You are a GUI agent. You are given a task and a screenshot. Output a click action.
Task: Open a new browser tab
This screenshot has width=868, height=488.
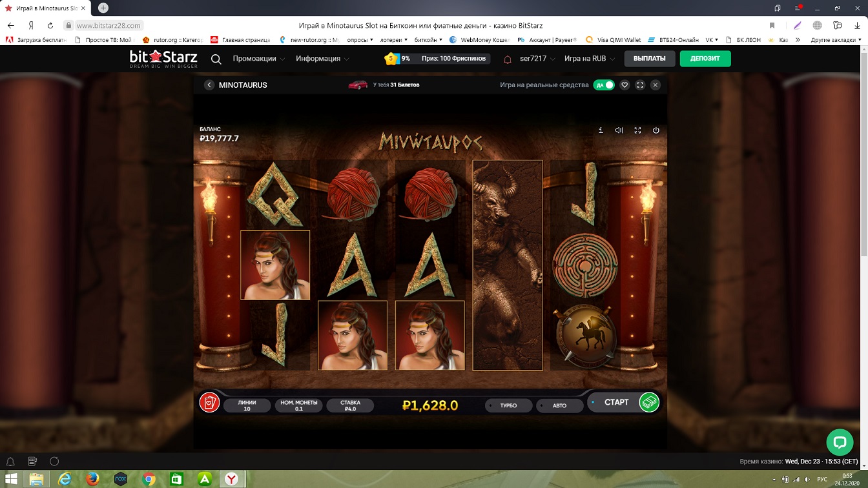point(103,8)
